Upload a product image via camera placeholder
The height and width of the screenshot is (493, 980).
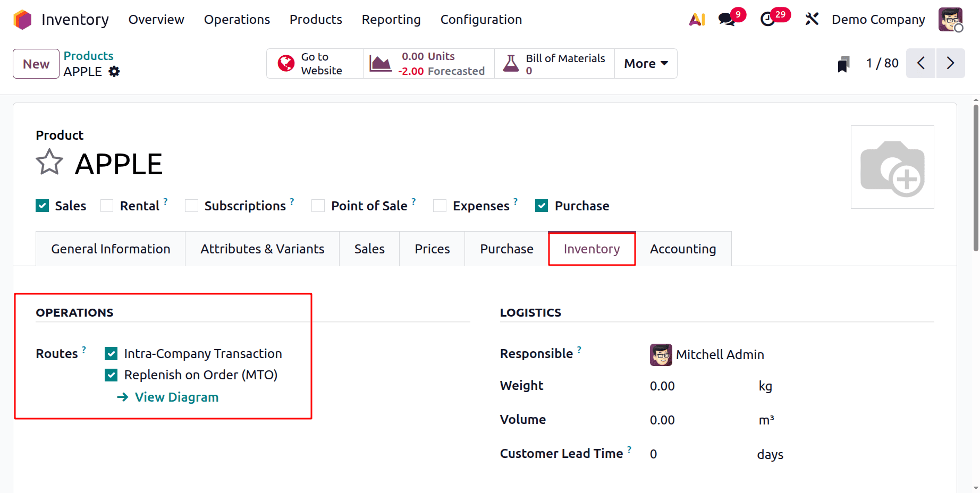[892, 167]
